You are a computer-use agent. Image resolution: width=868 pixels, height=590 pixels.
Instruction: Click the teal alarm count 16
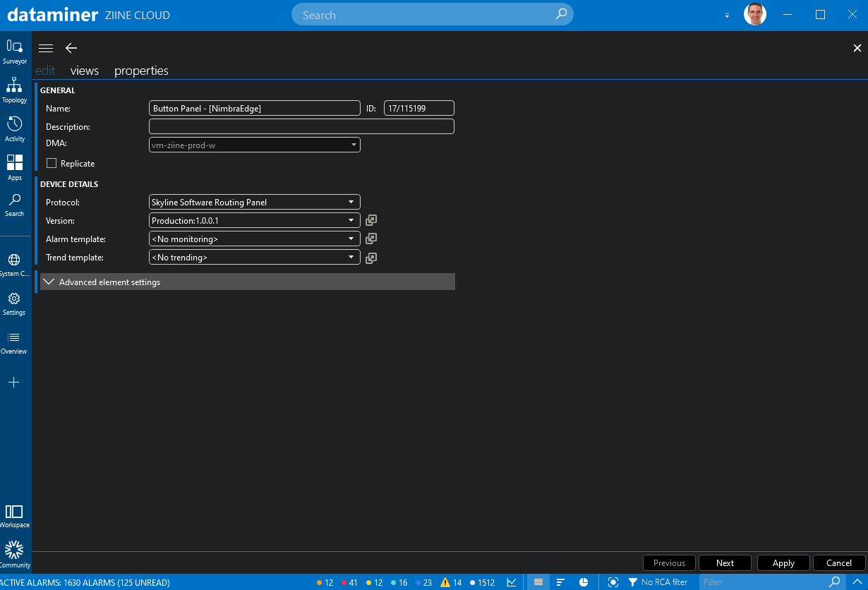pos(399,582)
